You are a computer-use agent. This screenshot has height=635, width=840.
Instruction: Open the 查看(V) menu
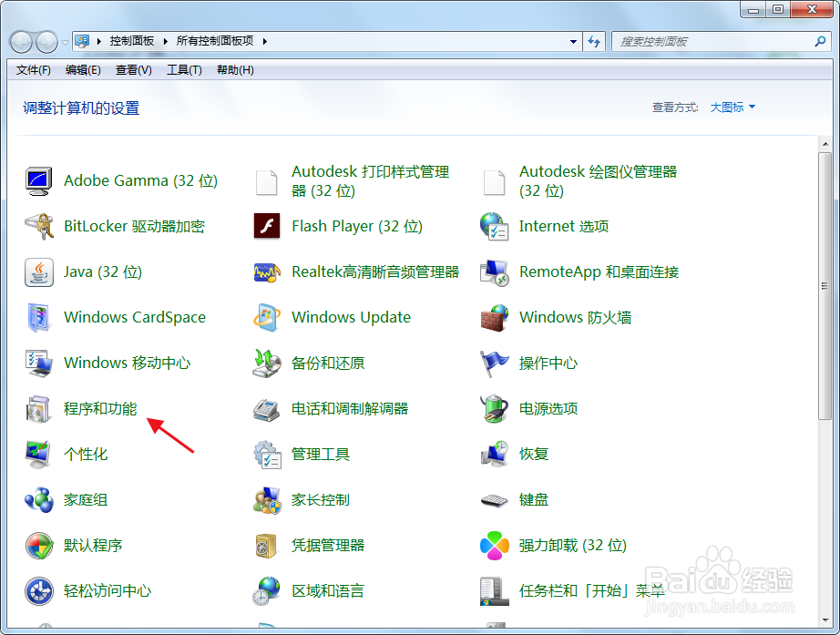pos(133,70)
